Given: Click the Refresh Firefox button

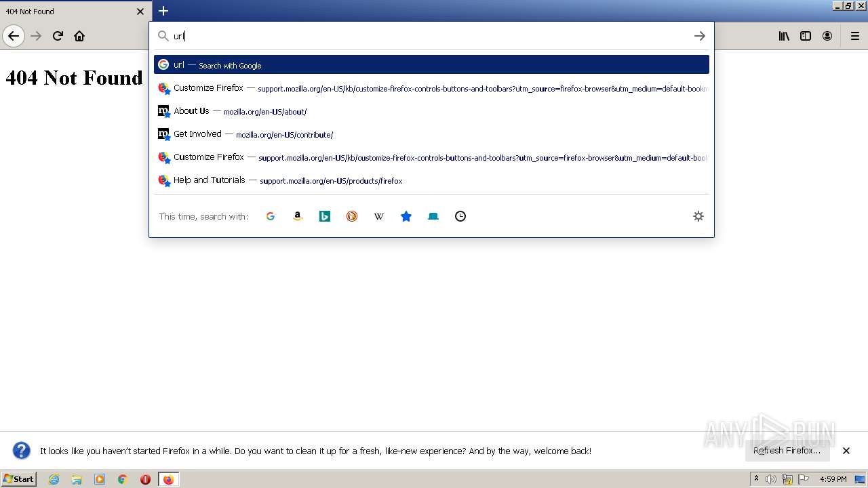Looking at the screenshot, I should tap(787, 451).
